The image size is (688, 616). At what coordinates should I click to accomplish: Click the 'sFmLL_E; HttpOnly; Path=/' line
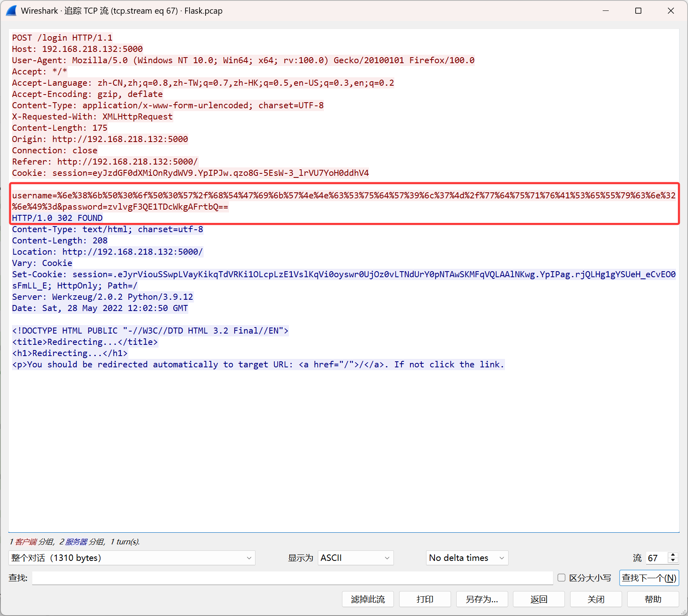(75, 286)
